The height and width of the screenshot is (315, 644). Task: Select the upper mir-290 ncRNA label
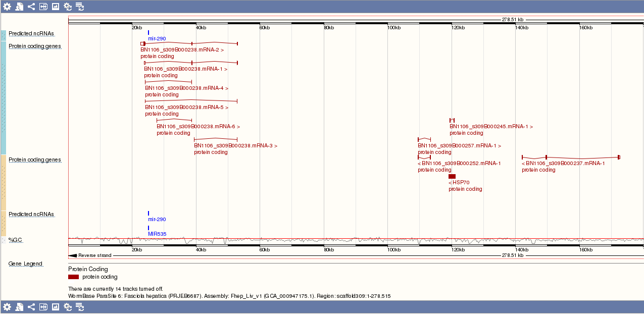click(157, 39)
